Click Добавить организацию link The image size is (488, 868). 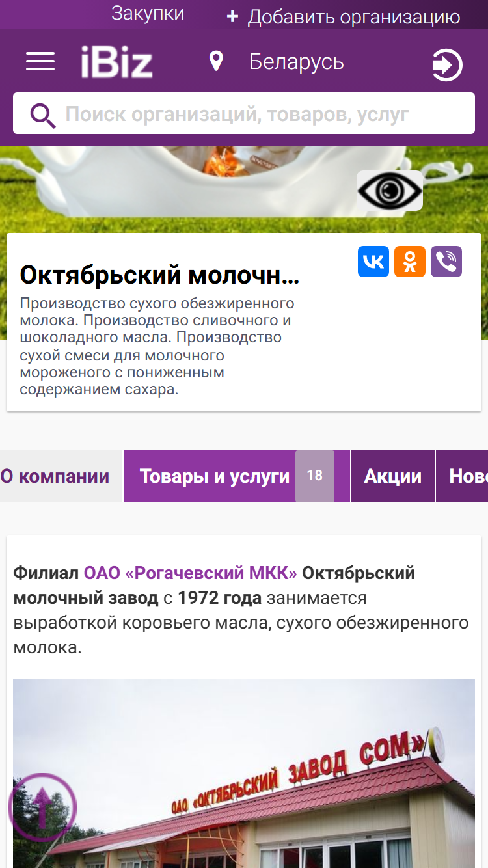coord(354,17)
